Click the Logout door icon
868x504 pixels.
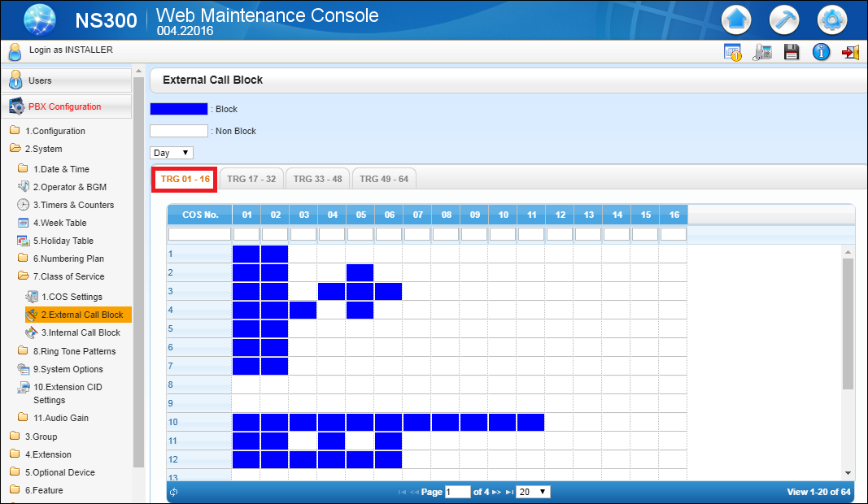[x=850, y=51]
